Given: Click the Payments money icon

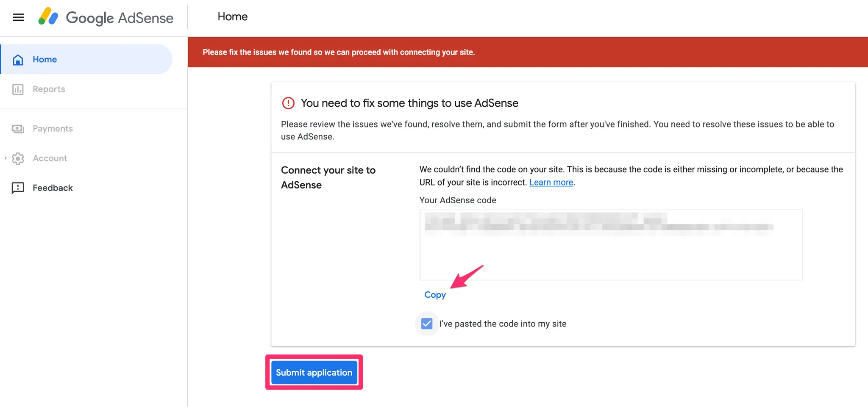Looking at the screenshot, I should point(18,129).
